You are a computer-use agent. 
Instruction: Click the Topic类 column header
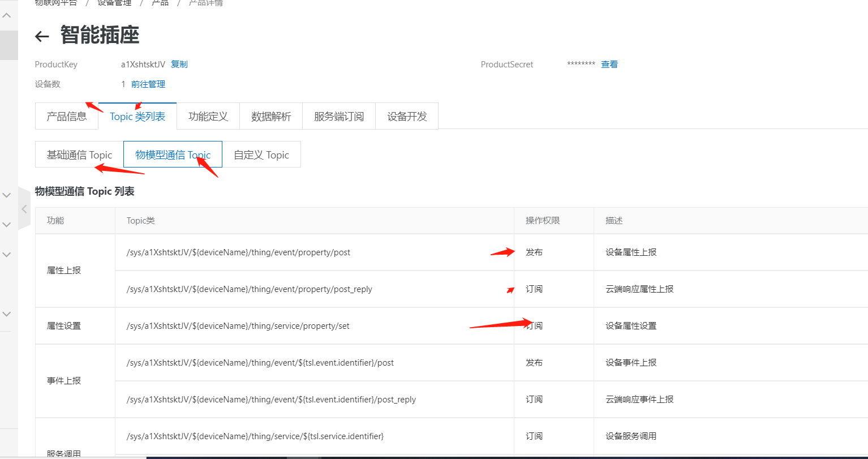tap(141, 220)
